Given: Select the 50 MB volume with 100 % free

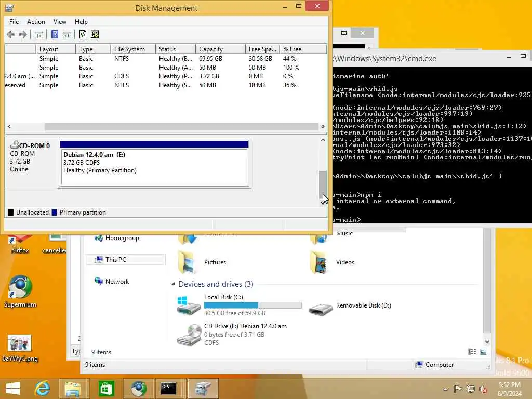Looking at the screenshot, I should (166, 68).
